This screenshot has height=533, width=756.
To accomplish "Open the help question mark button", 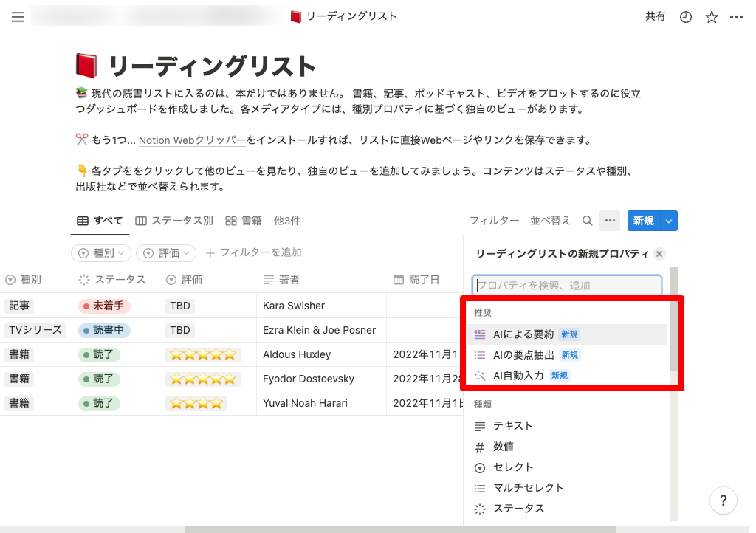I will pos(723,501).
